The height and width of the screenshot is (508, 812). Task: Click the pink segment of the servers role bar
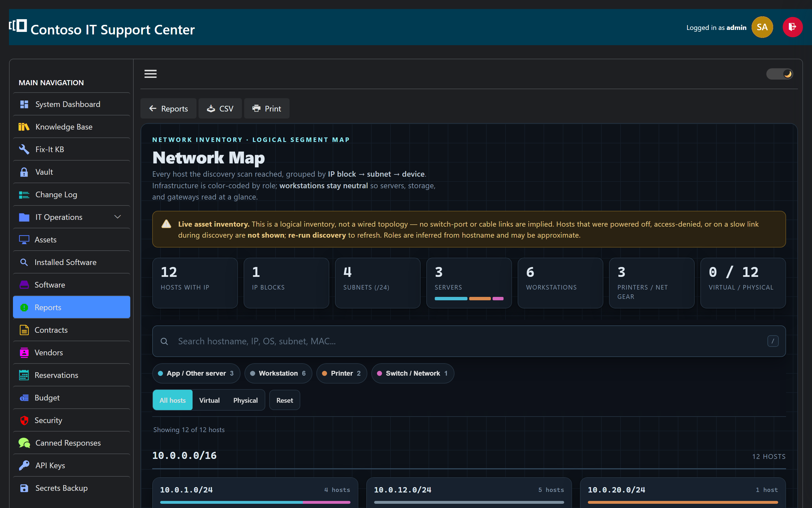[x=498, y=299]
